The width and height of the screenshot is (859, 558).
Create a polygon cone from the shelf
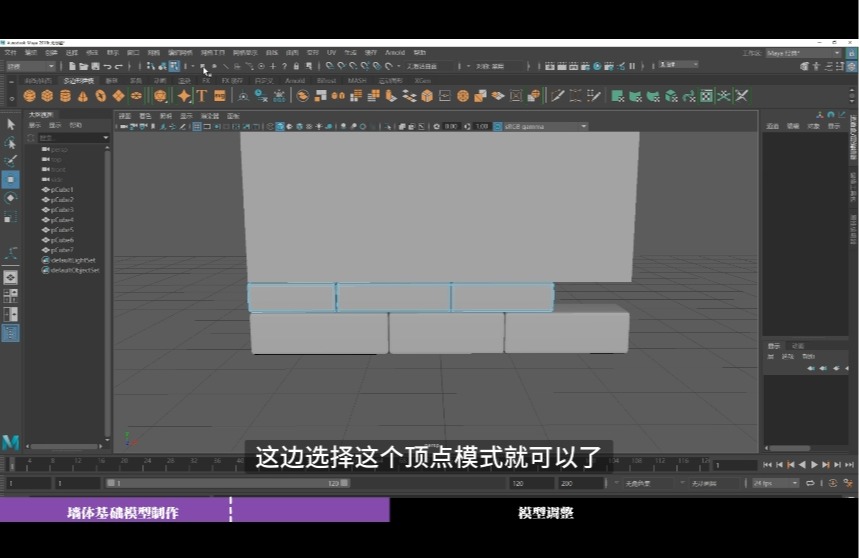(83, 96)
